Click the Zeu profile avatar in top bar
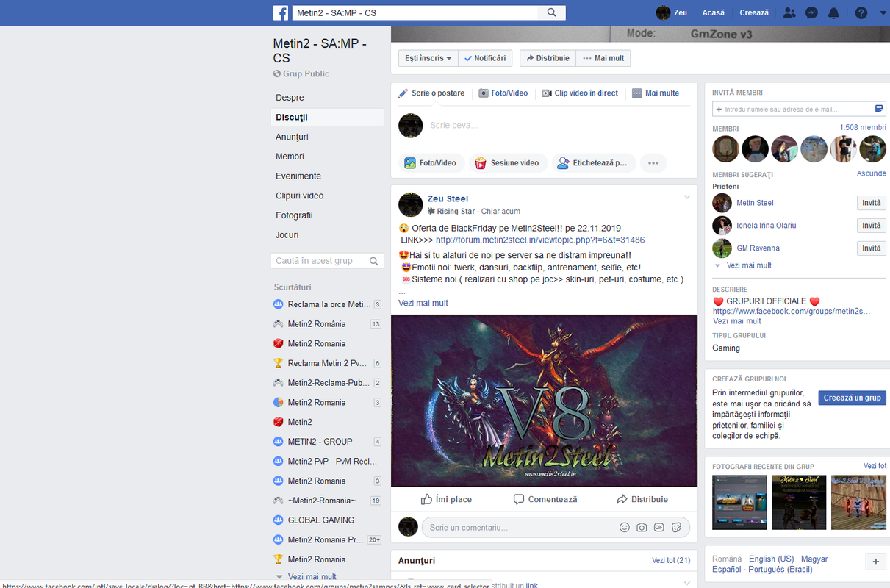The width and height of the screenshot is (890, 588). (x=663, y=12)
